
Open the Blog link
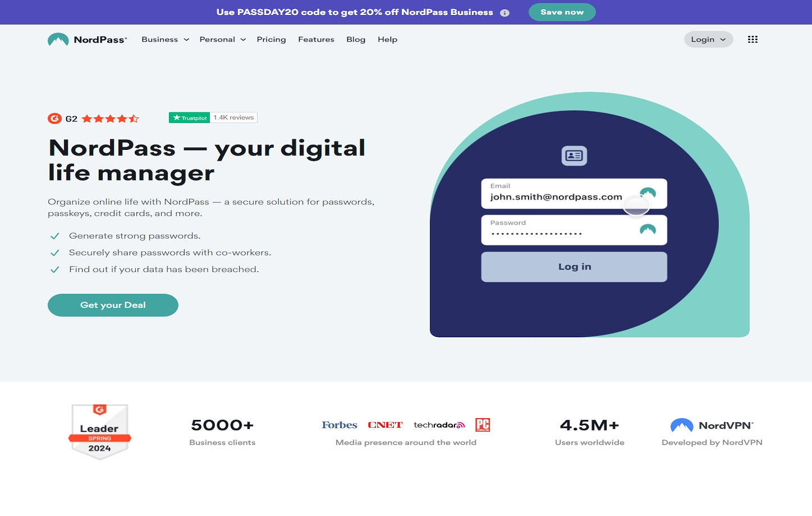pos(356,39)
